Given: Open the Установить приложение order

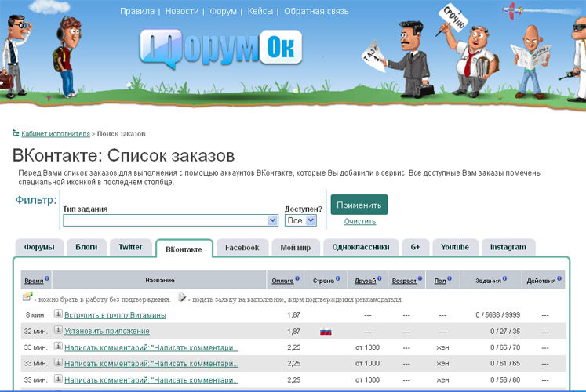Looking at the screenshot, I should [x=107, y=331].
